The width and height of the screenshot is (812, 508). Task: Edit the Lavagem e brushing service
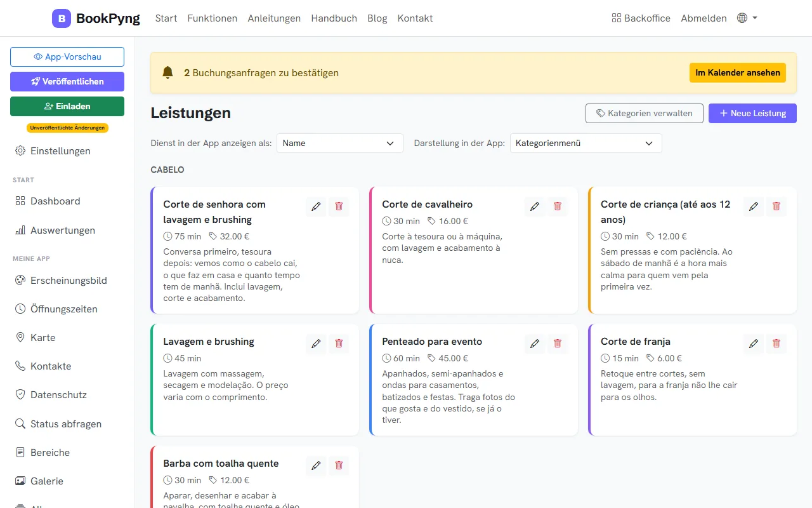click(x=316, y=344)
